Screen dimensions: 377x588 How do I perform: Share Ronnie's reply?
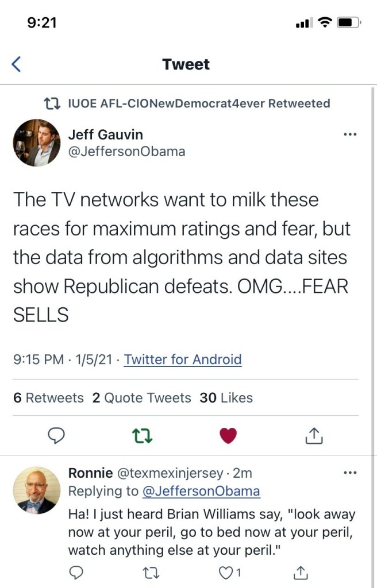coord(299,572)
